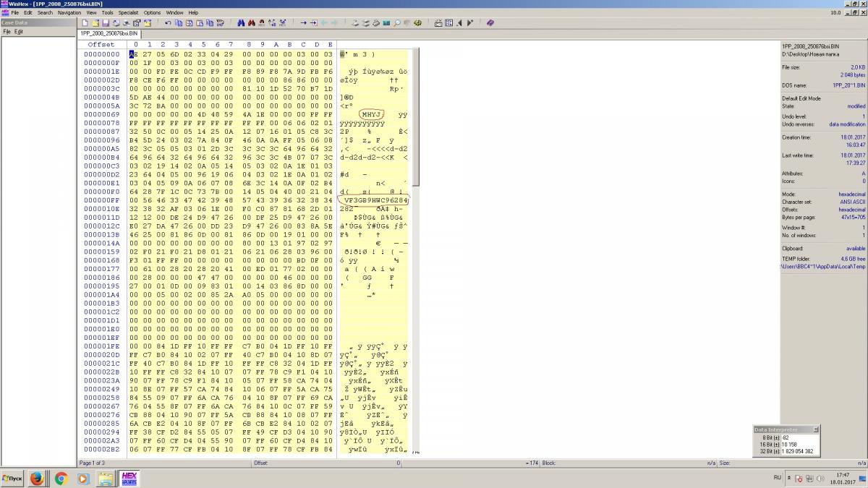
Task: Open the Tools menu
Action: 107,12
